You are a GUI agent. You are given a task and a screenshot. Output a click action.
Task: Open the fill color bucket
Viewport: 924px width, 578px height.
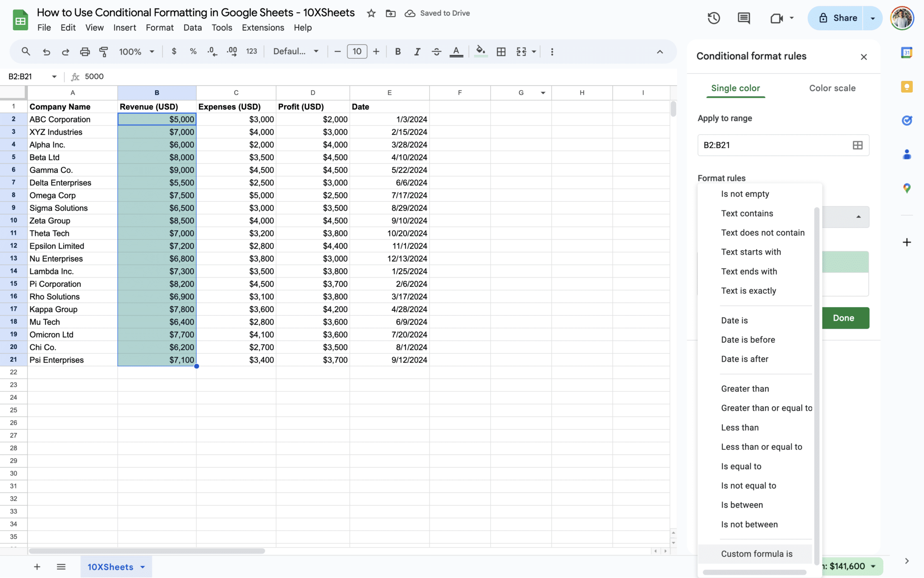click(x=481, y=51)
